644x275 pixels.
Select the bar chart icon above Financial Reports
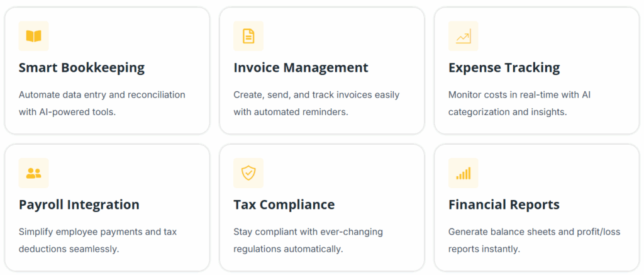click(x=464, y=173)
